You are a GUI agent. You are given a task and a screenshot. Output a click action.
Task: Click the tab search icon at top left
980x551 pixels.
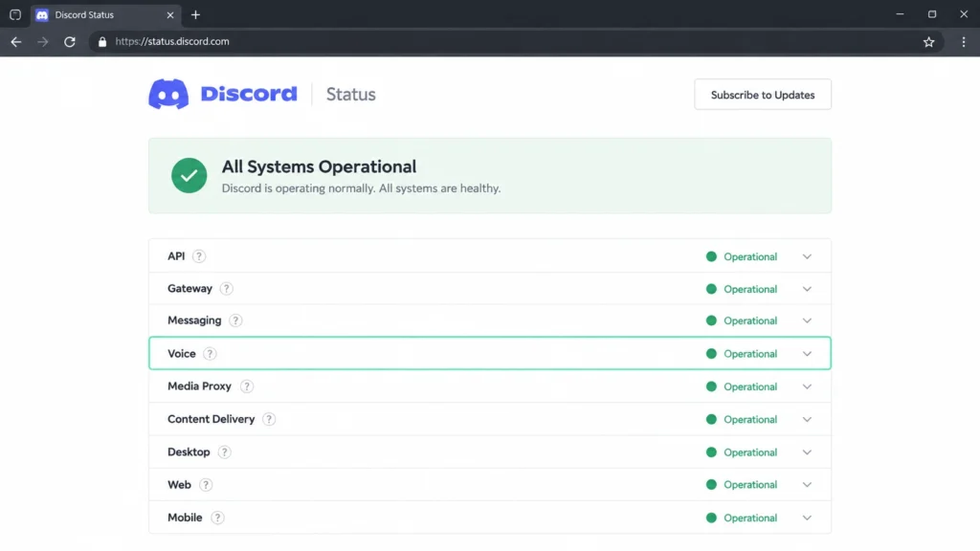pos(15,14)
